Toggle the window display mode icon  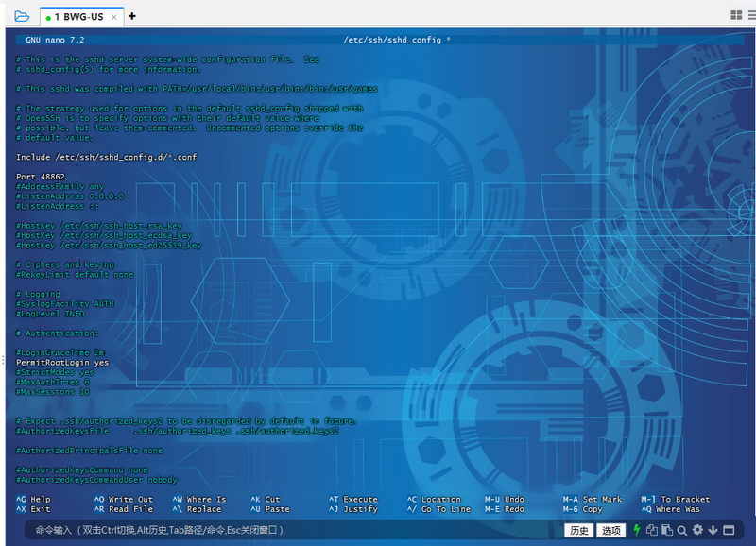click(728, 530)
